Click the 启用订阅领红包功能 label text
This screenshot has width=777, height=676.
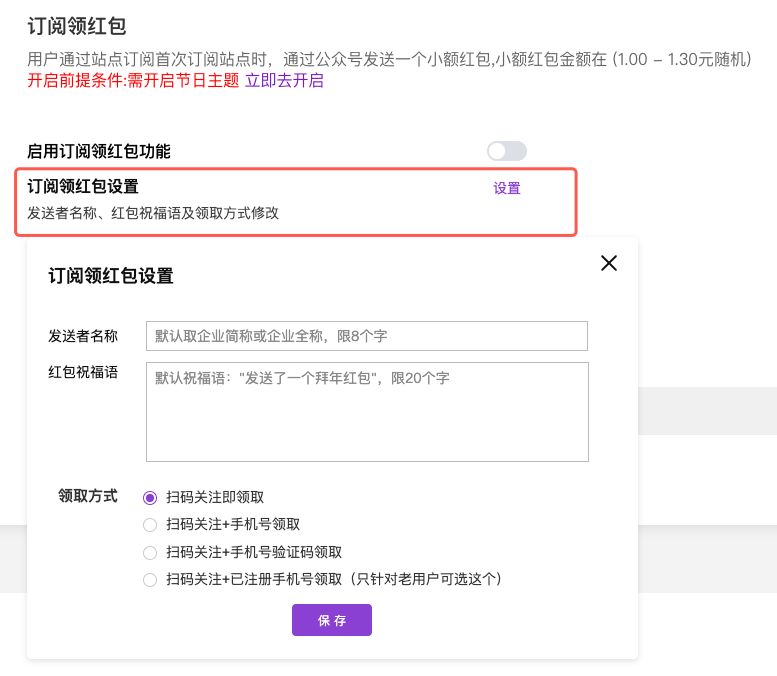tap(99, 152)
